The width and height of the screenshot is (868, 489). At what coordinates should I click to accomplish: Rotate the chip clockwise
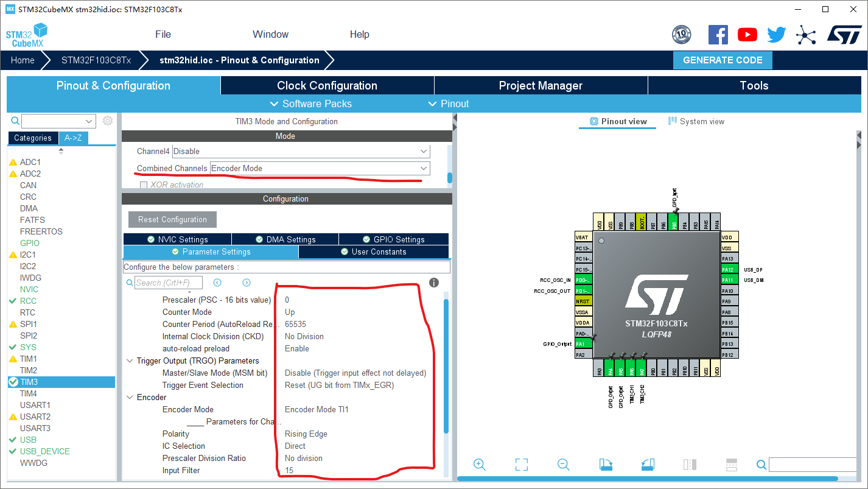pyautogui.click(x=606, y=465)
